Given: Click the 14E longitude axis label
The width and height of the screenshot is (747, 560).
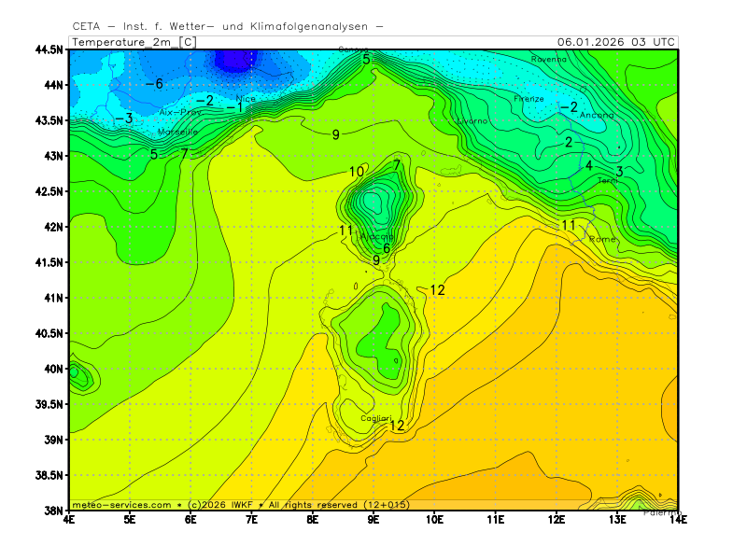Looking at the screenshot, I should (677, 518).
